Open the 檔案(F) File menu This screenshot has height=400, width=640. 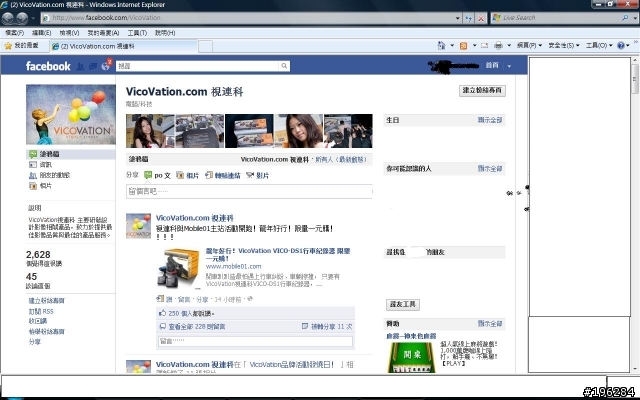[15, 33]
